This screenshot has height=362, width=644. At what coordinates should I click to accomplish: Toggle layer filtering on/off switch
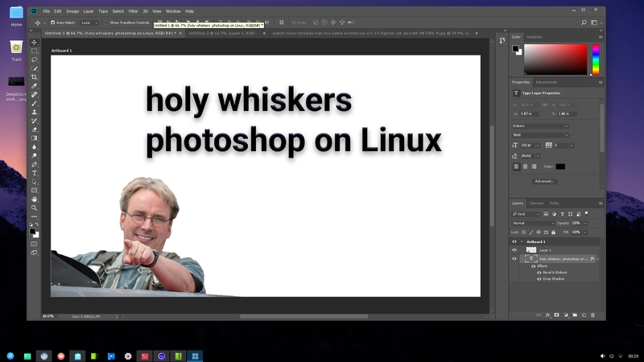coord(587,213)
